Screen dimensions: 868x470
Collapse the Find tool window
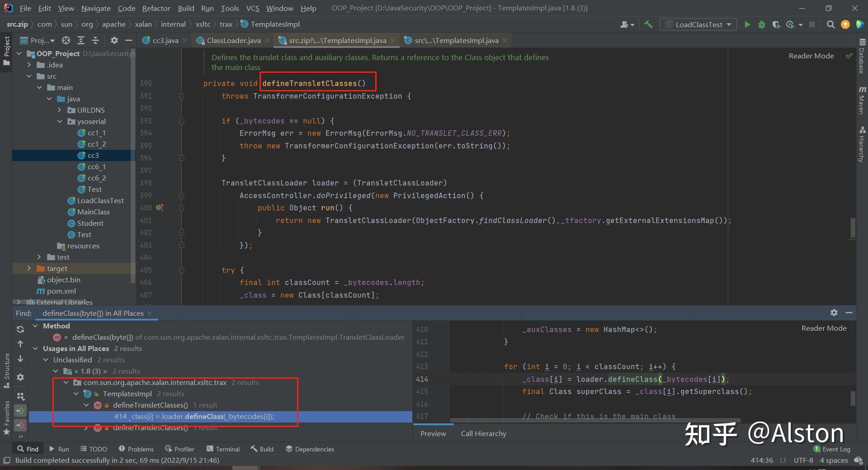[849, 313]
